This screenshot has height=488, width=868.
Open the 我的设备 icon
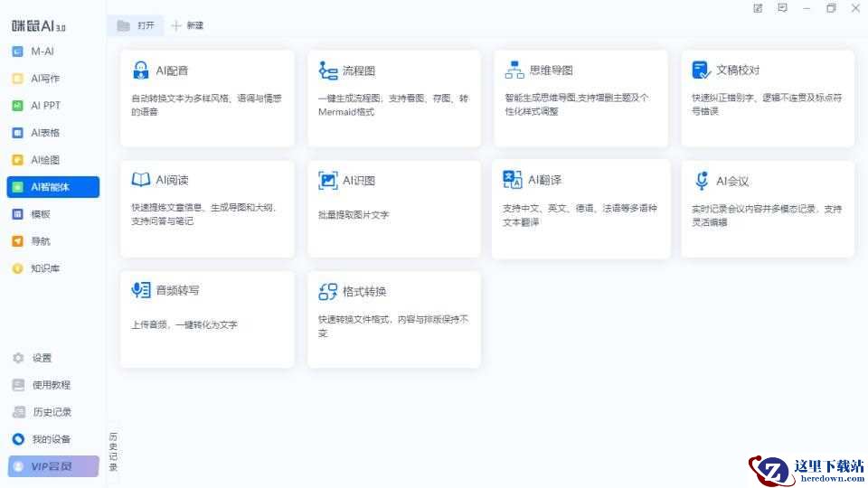[18, 439]
